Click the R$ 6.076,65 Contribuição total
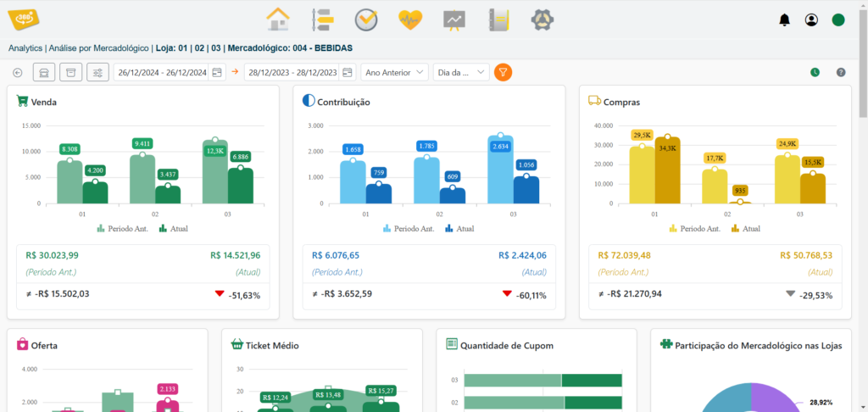 (336, 255)
